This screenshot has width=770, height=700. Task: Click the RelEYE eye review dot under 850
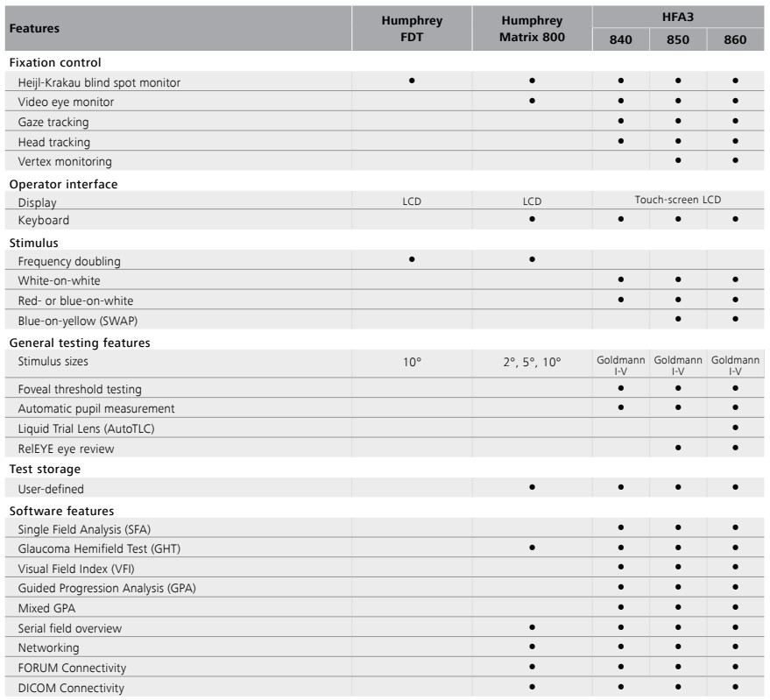[678, 448]
